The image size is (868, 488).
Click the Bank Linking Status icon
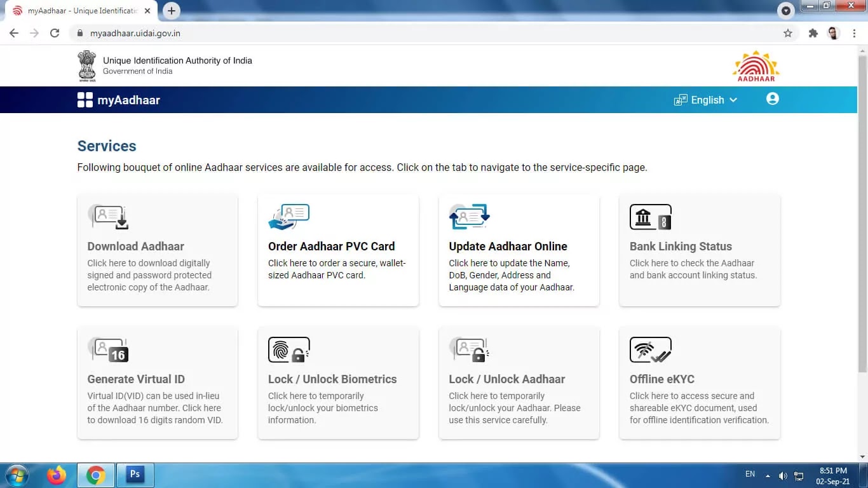pos(651,217)
